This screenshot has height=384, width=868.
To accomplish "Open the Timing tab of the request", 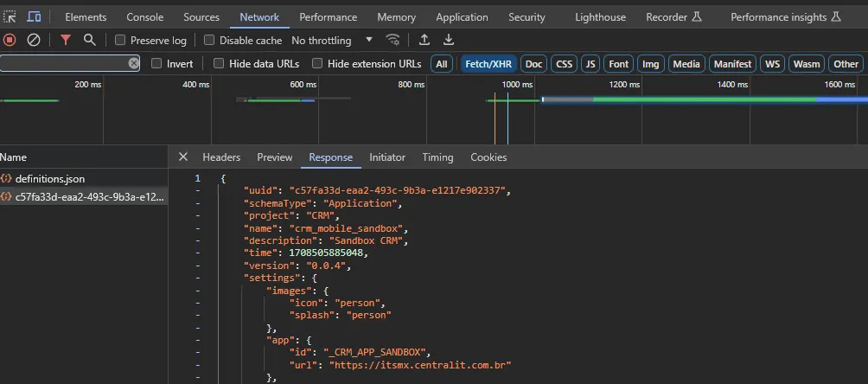I will (x=437, y=157).
